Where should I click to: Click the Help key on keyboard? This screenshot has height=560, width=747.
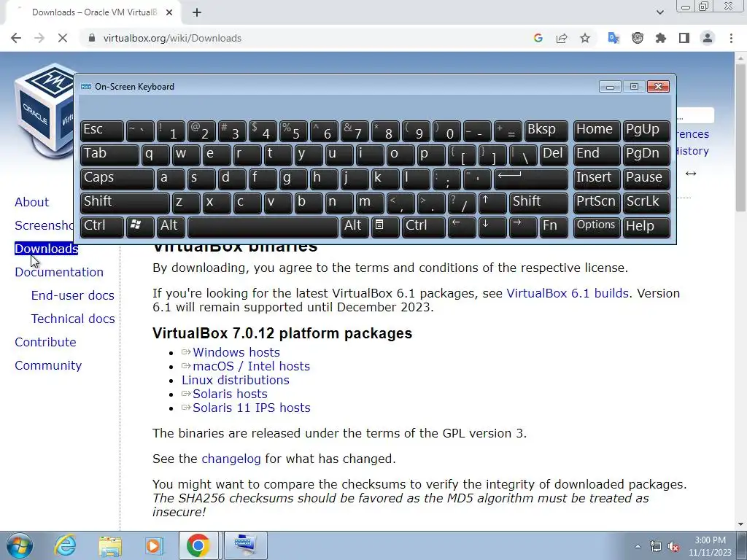(x=646, y=226)
